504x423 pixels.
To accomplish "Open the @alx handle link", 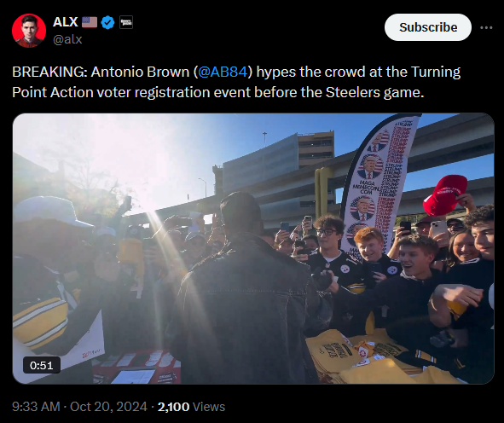I will tap(67, 39).
